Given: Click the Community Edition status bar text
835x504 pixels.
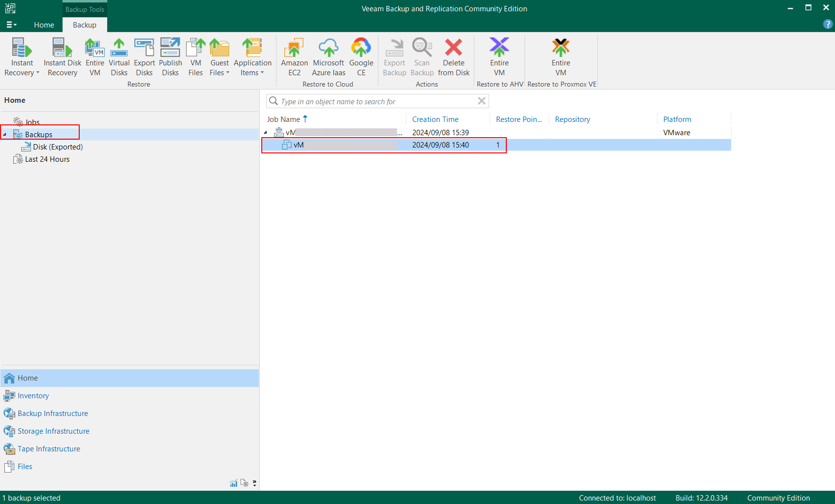Looking at the screenshot, I should [778, 498].
